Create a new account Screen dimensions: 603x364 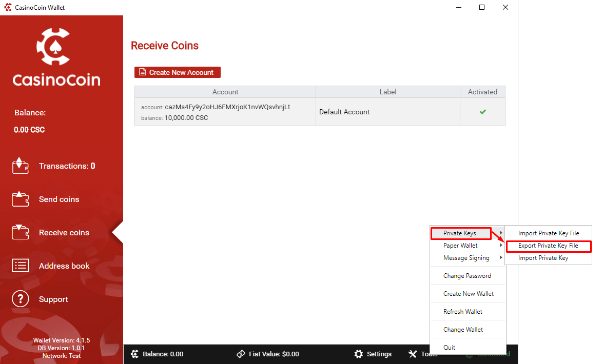click(177, 72)
